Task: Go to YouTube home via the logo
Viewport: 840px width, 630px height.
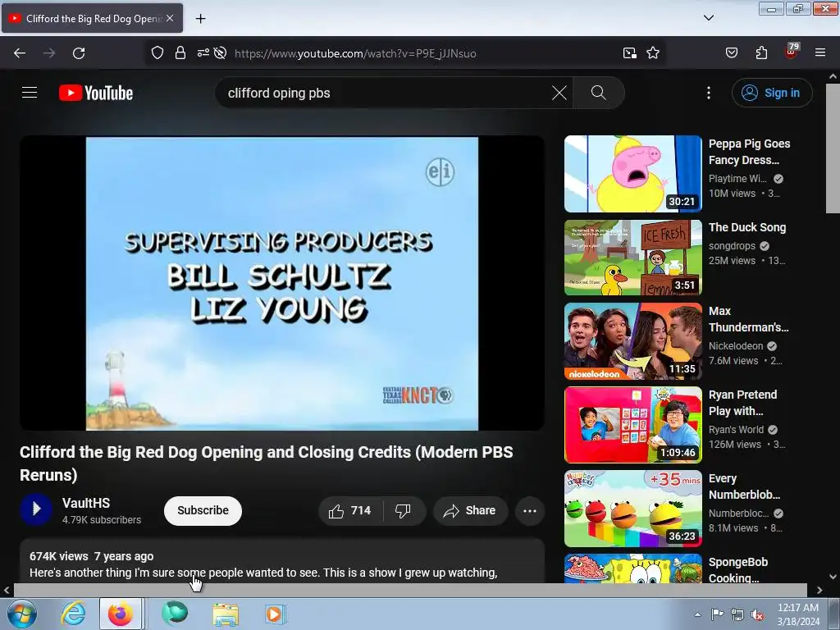Action: (96, 93)
